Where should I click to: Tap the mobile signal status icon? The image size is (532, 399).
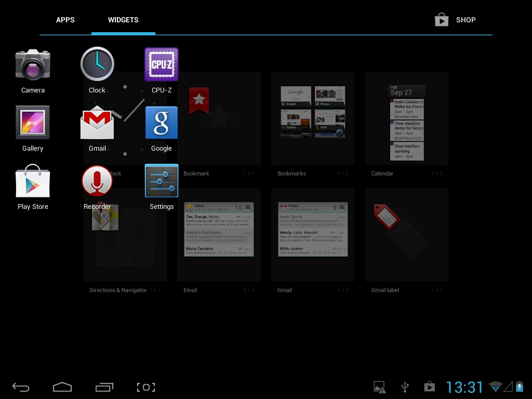tap(508, 387)
